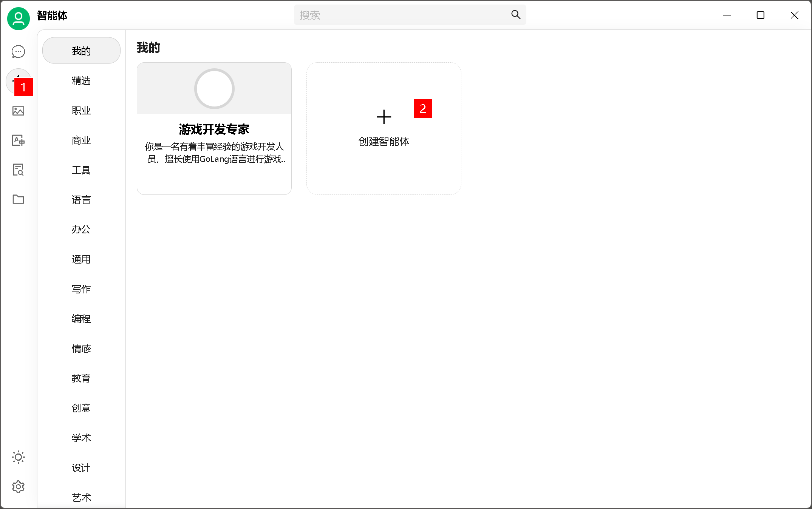This screenshot has width=812, height=509.
Task: Open the folder icon in sidebar
Action: point(18,199)
